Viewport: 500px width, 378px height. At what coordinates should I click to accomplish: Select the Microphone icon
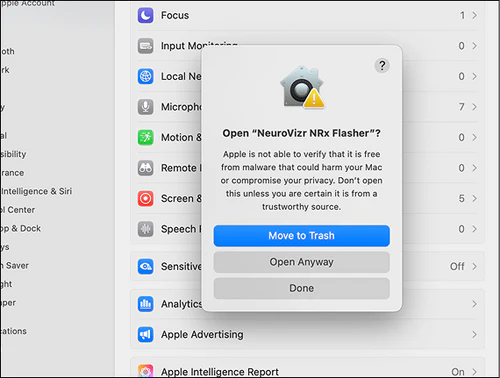click(x=146, y=107)
